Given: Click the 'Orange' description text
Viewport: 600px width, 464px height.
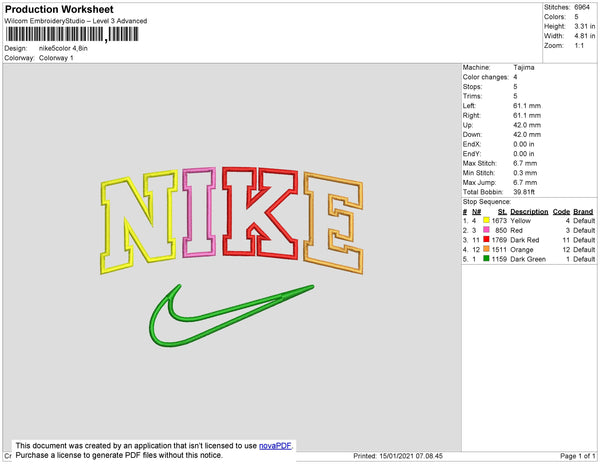Looking at the screenshot, I should (522, 249).
